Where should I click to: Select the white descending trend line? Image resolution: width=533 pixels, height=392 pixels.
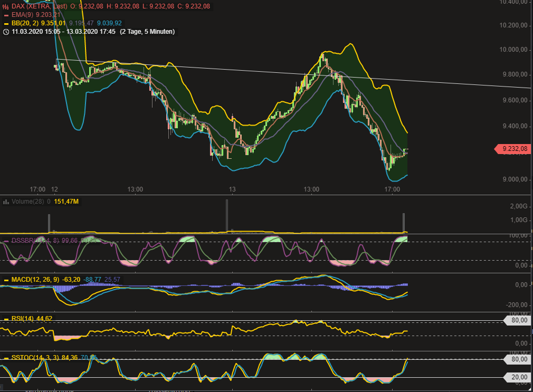(x=292, y=73)
